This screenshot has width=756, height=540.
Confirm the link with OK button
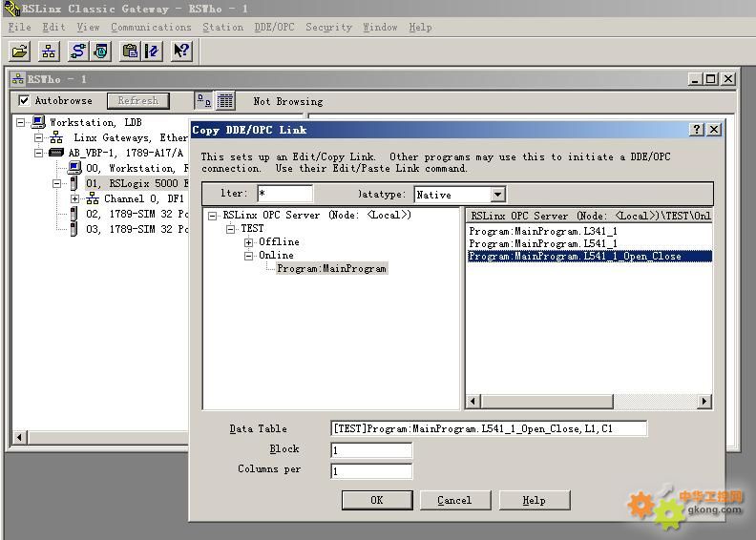point(377,500)
